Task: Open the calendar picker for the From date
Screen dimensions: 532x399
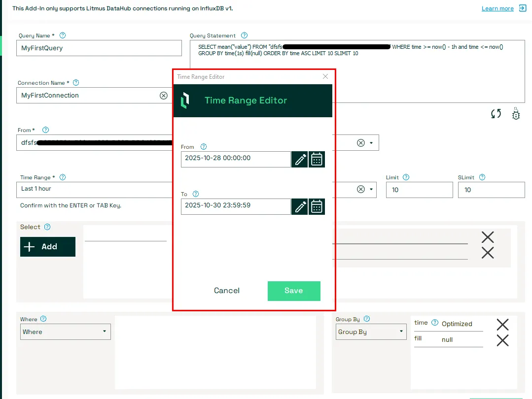Action: (x=317, y=159)
